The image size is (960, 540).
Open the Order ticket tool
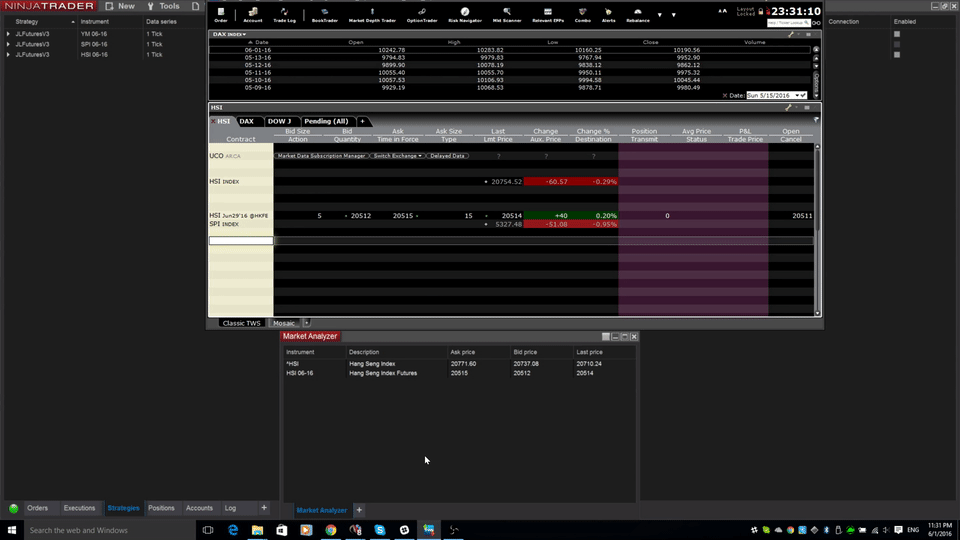[x=220, y=15]
